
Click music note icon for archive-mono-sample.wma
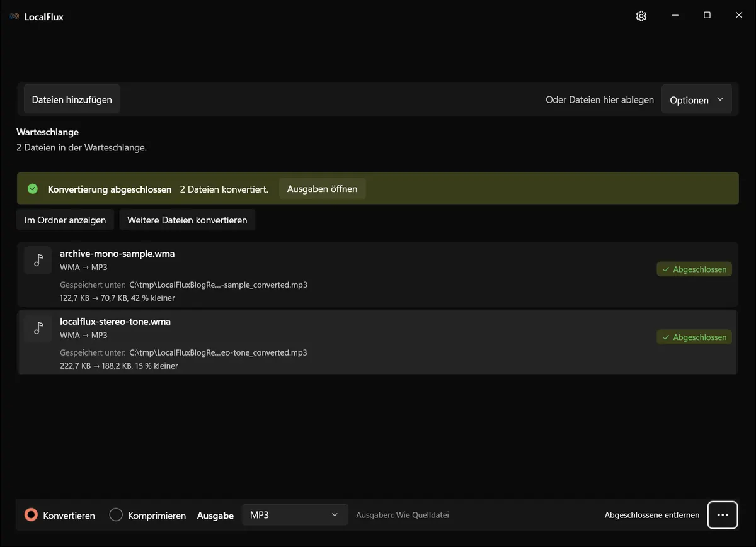point(38,260)
